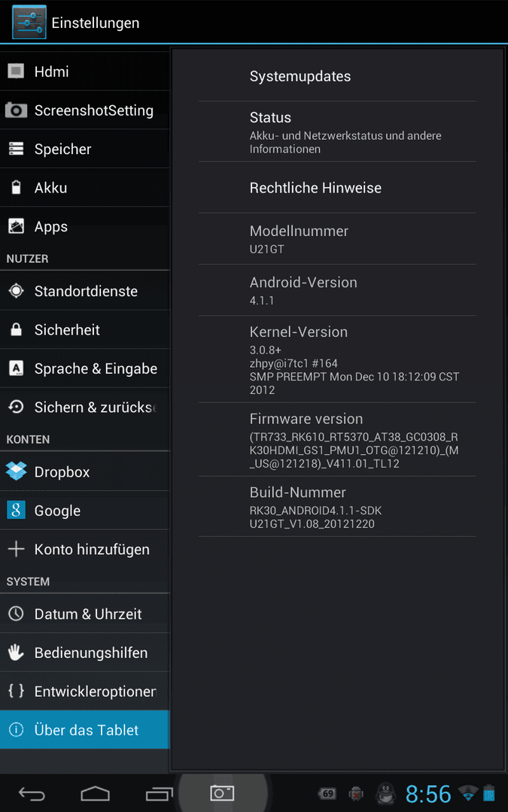Viewport: 508px width, 812px height.
Task: Click the Google account icon
Action: pyautogui.click(x=16, y=510)
